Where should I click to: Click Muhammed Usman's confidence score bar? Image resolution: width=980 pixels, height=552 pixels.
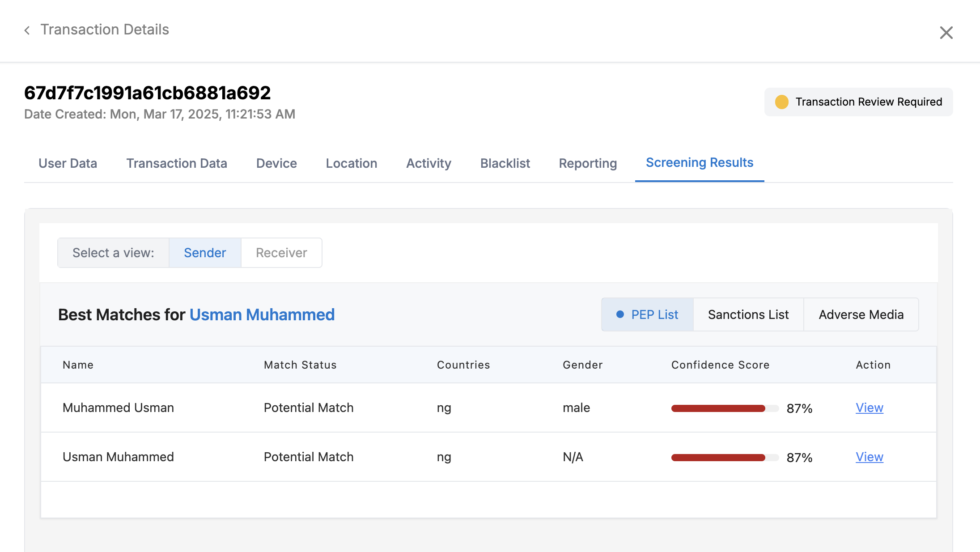724,408
